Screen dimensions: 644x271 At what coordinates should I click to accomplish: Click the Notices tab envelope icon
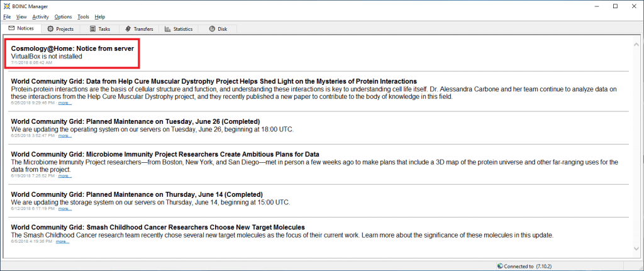tap(11, 28)
